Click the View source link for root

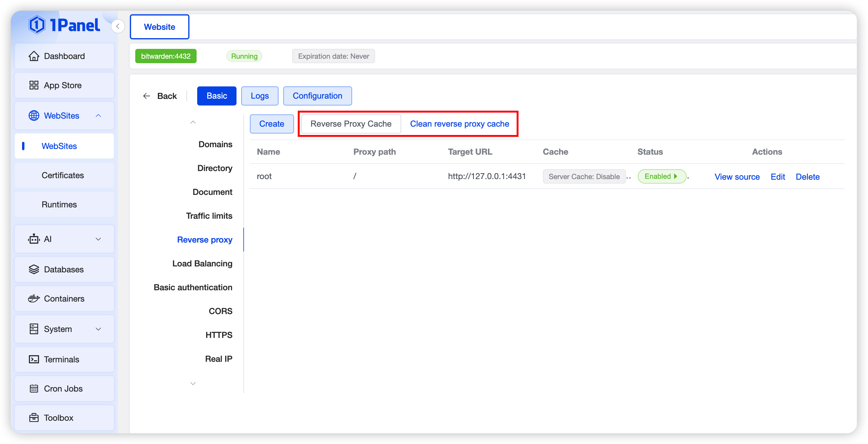pos(737,177)
